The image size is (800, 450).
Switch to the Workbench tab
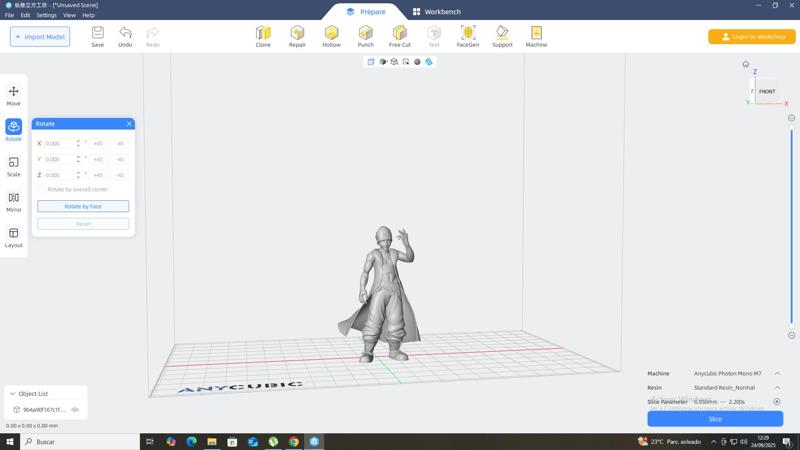click(x=437, y=12)
